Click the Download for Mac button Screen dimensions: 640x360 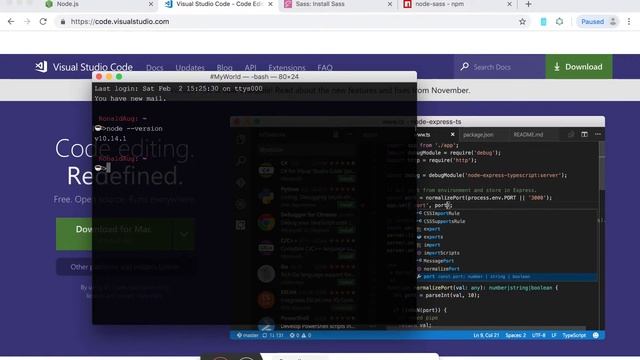[114, 233]
